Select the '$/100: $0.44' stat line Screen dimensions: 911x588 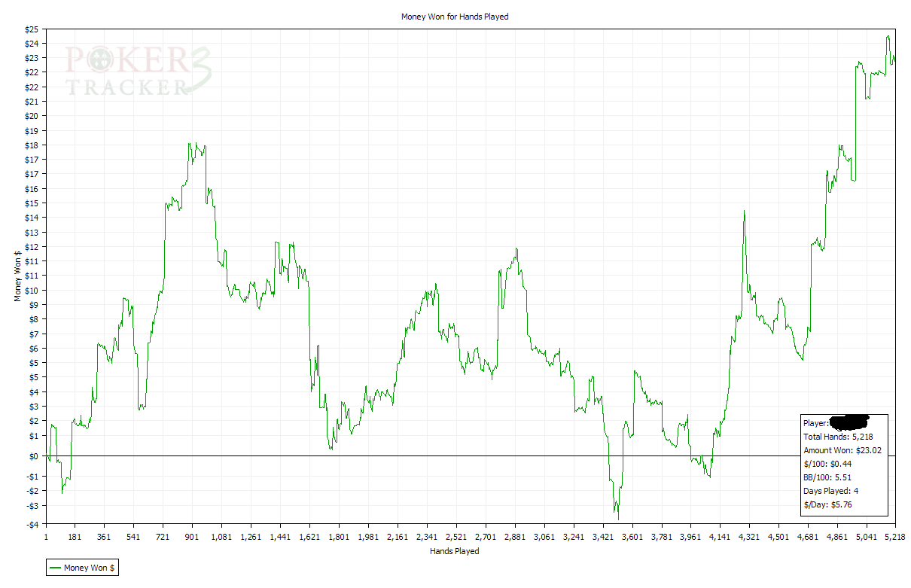(827, 464)
